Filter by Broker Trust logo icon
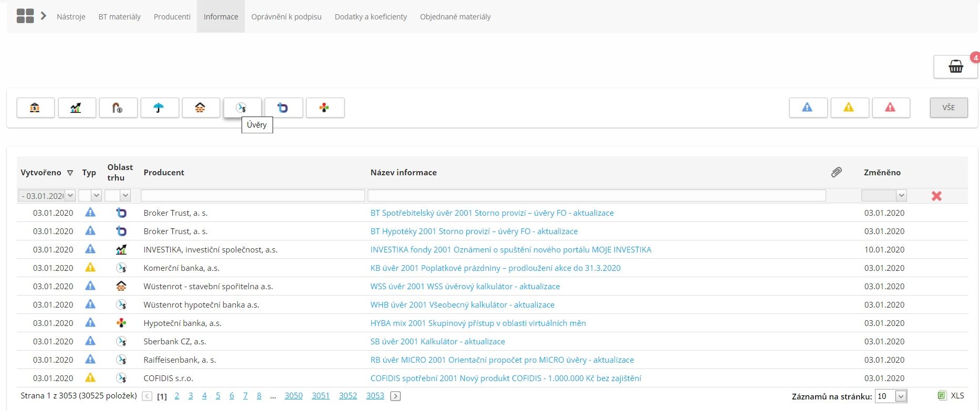This screenshot has height=411, width=980. coord(284,108)
